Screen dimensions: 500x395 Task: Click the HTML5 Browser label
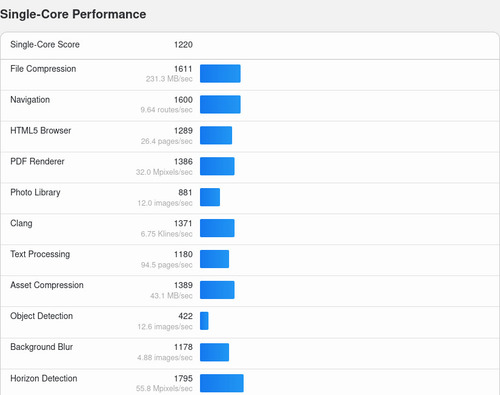click(41, 130)
